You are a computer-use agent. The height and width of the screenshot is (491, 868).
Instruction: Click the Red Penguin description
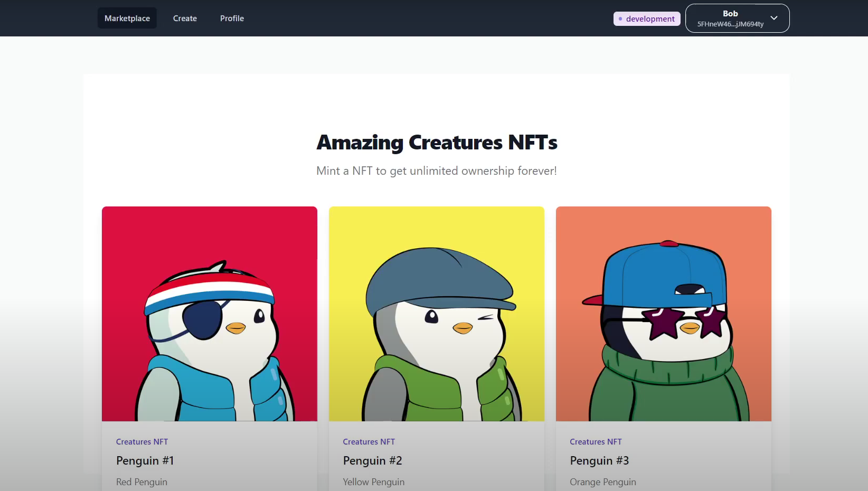click(x=141, y=482)
